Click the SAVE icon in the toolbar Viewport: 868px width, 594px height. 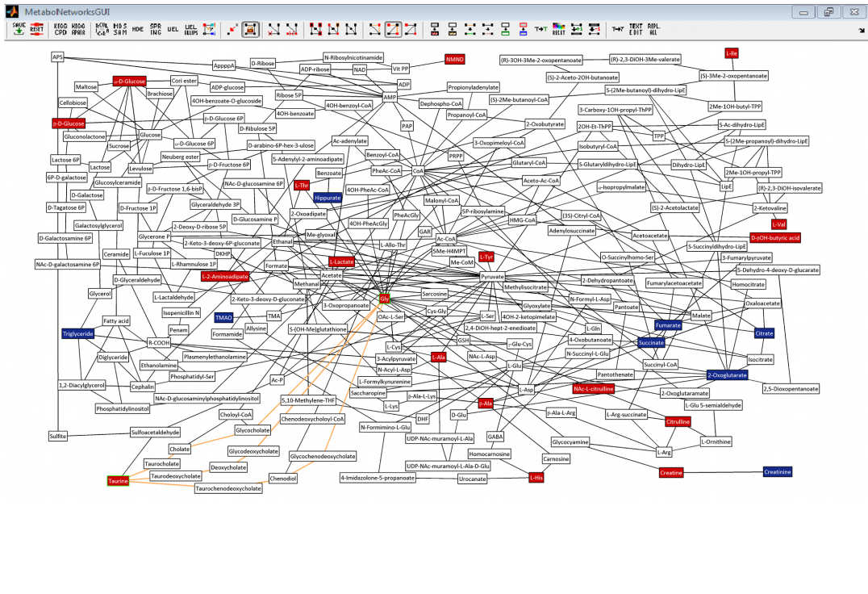click(x=18, y=29)
